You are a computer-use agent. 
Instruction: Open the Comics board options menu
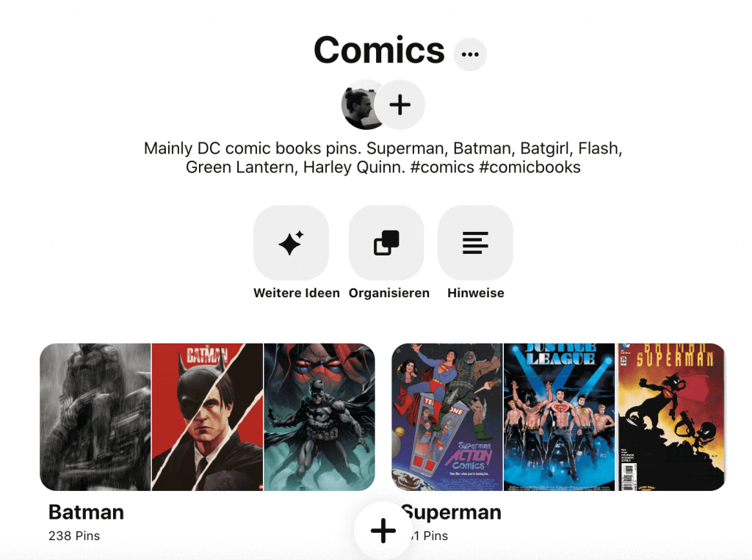(x=470, y=54)
